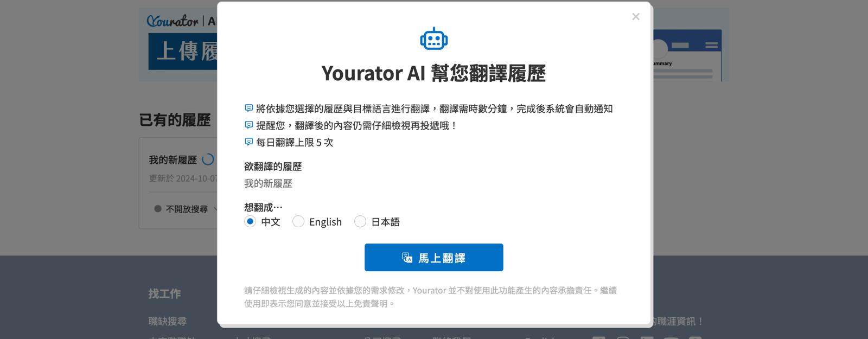Click the chat icon beside translation time notice
Screen dimensions: 868x339
248,108
